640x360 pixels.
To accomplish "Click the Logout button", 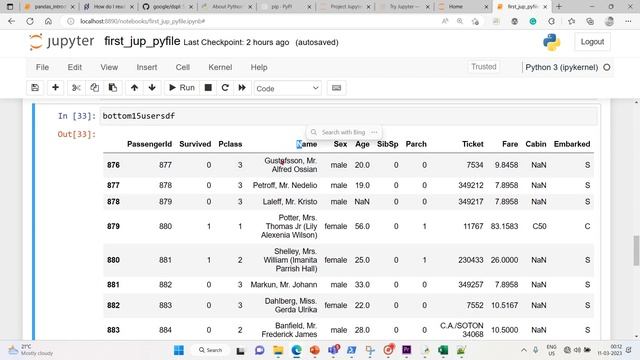I will [x=592, y=42].
